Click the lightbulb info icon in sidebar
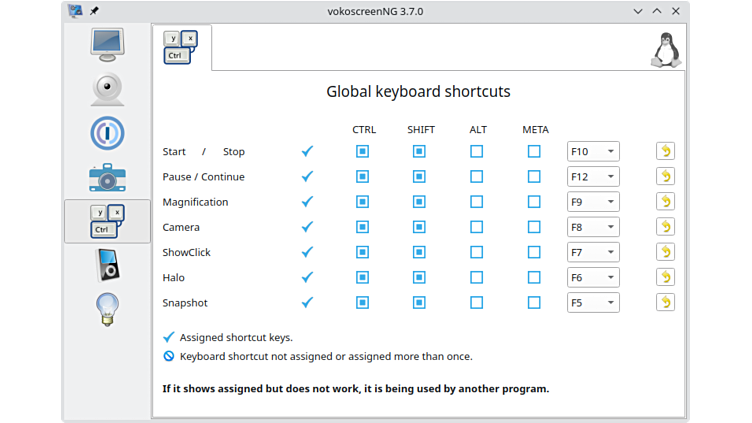This screenshot has height=423, width=752. [x=107, y=309]
